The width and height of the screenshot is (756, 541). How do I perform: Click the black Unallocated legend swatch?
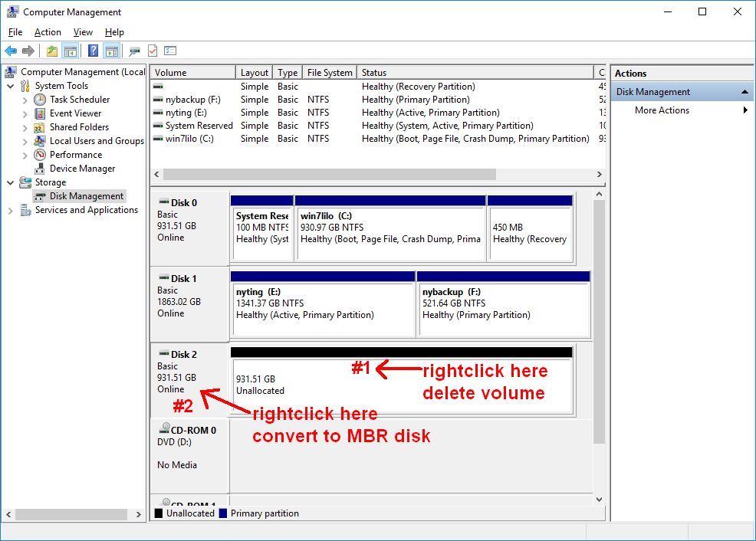pos(158,513)
